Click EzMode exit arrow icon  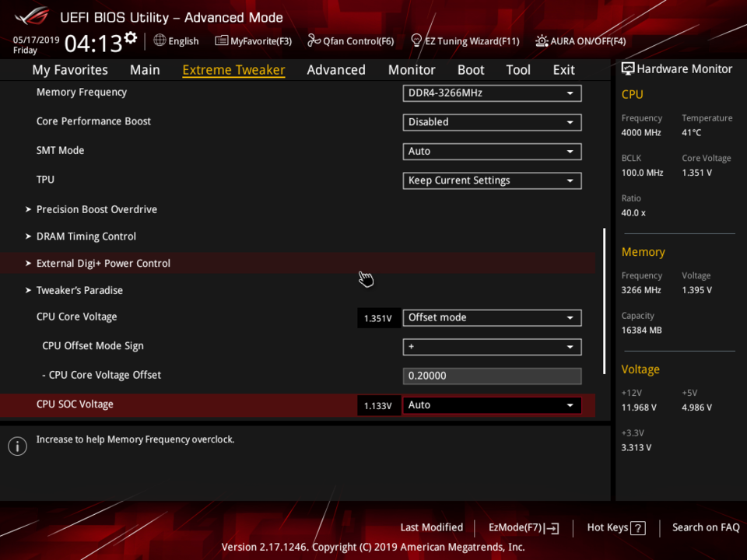tap(552, 528)
